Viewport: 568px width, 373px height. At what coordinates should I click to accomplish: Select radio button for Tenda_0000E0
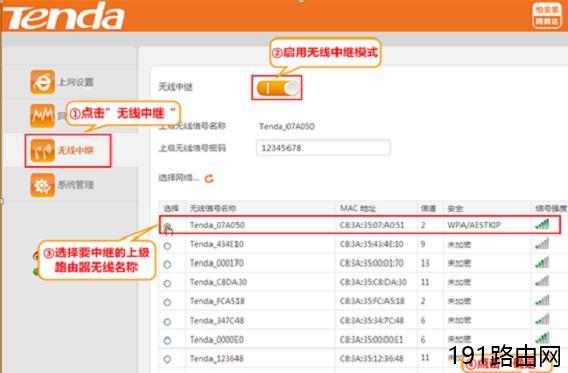click(167, 340)
